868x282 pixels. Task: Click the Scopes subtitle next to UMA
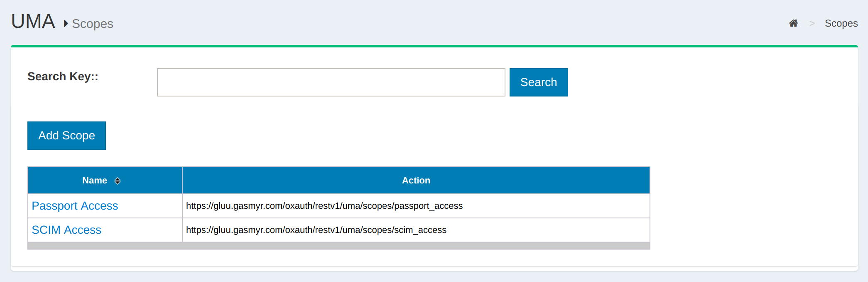(x=92, y=24)
